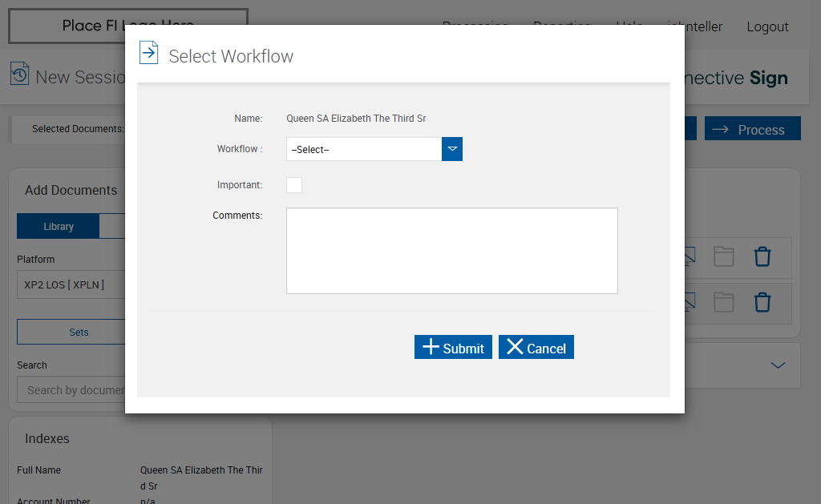Click the Workflow --Select-- combo box
The width and height of the screenshot is (821, 504).
(364, 149)
